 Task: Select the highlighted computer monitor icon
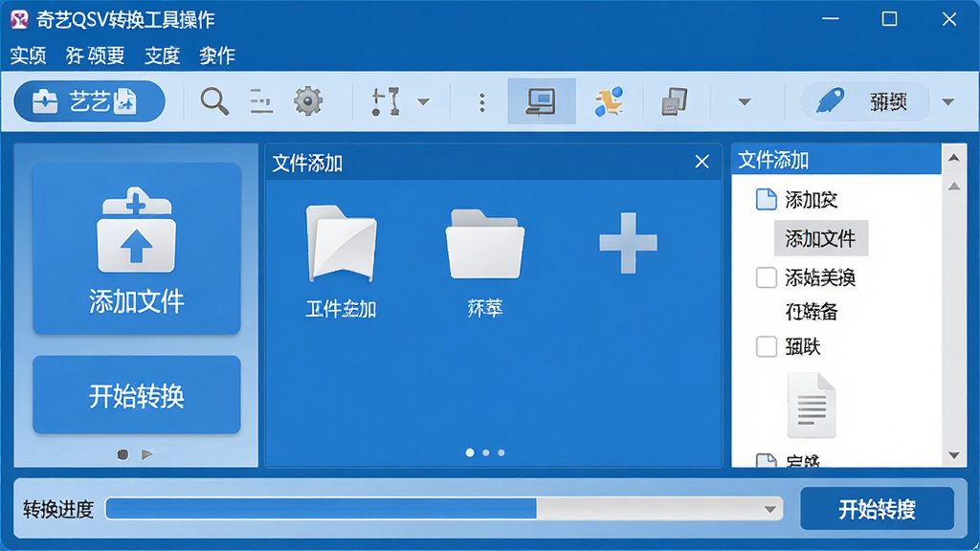point(542,101)
